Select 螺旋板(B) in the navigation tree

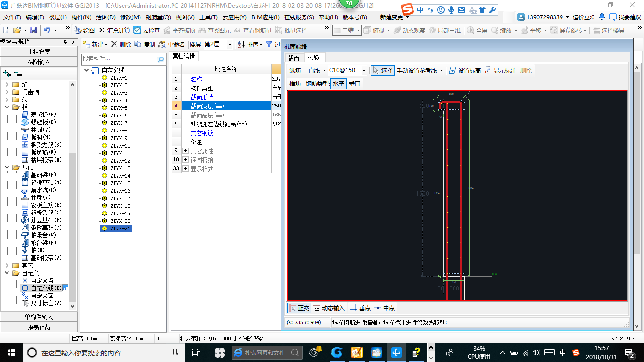pyautogui.click(x=39, y=122)
